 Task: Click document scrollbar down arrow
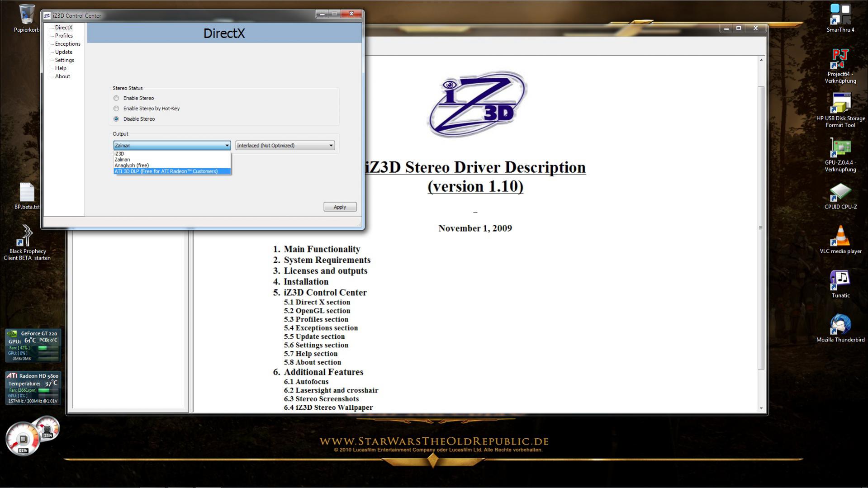click(x=761, y=408)
